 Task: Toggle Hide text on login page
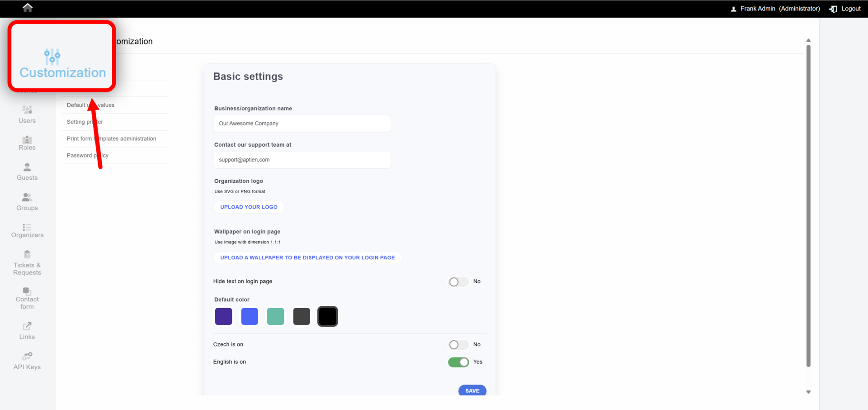[458, 282]
